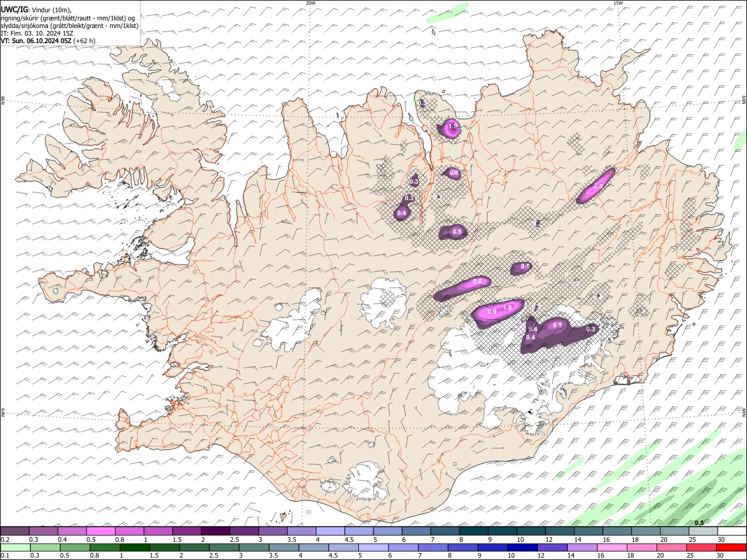Click the 0.9 snowfall value on map
The image size is (747, 560).
pyautogui.click(x=492, y=312)
